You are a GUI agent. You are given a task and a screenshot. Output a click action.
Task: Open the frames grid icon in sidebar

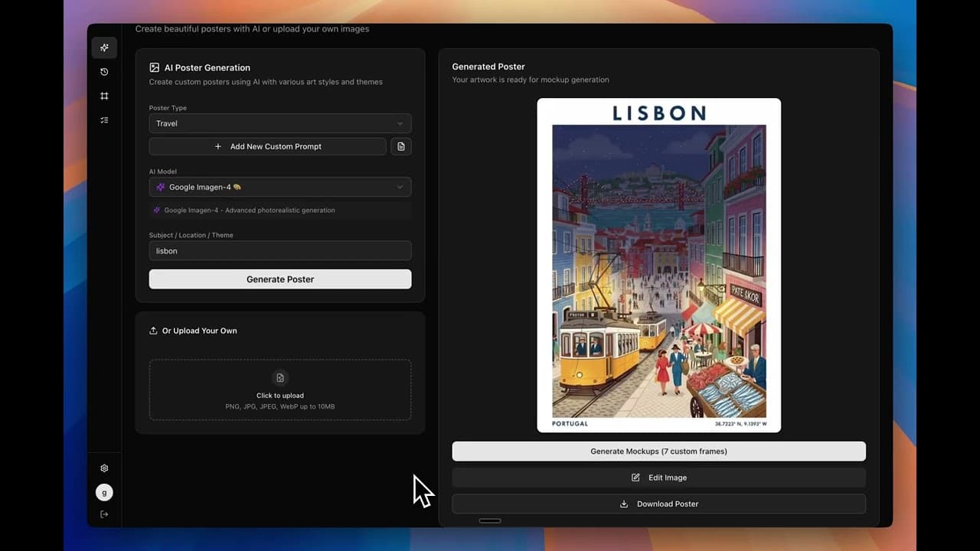pos(104,96)
